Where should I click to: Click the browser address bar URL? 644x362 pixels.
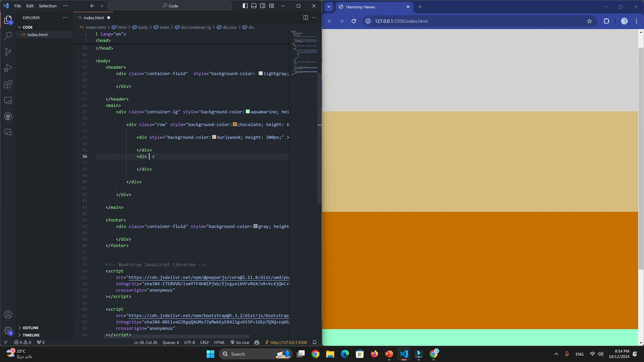pyautogui.click(x=401, y=21)
